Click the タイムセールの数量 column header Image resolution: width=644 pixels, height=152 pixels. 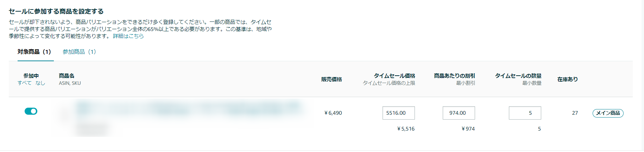click(518, 76)
